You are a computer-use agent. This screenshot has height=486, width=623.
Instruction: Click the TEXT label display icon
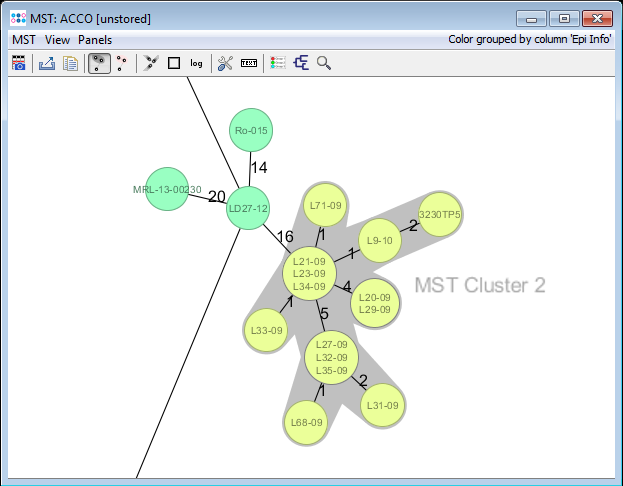pos(249,63)
